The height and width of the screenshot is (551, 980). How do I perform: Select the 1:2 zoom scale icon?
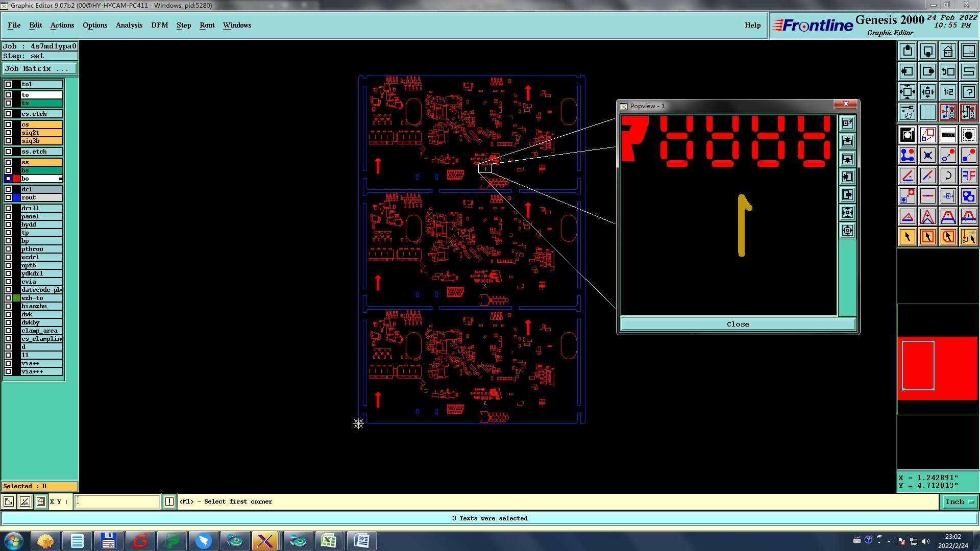[x=948, y=92]
